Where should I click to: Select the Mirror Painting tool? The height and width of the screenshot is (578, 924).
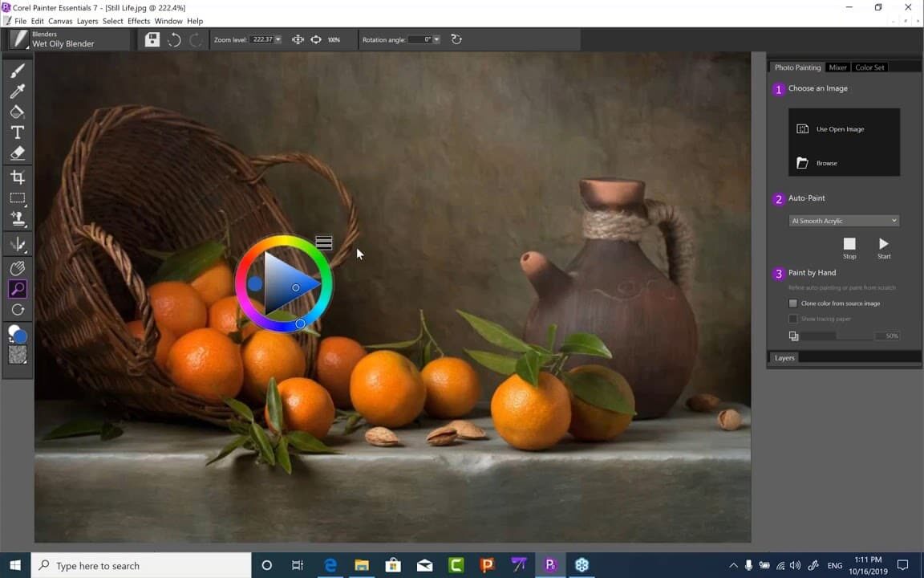click(18, 243)
